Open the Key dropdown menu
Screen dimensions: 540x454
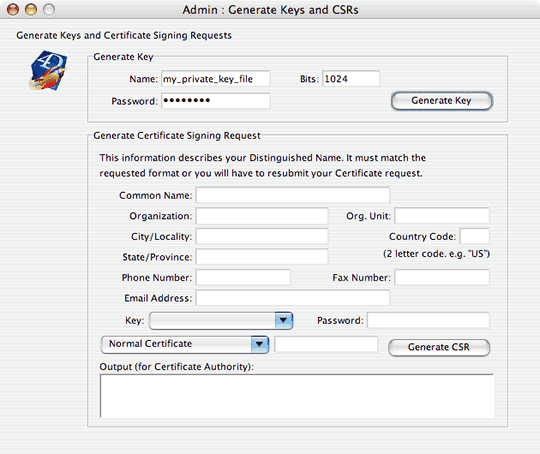(x=221, y=321)
